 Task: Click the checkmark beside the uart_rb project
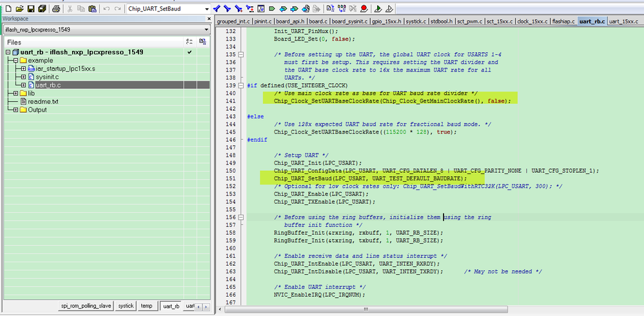click(190, 52)
